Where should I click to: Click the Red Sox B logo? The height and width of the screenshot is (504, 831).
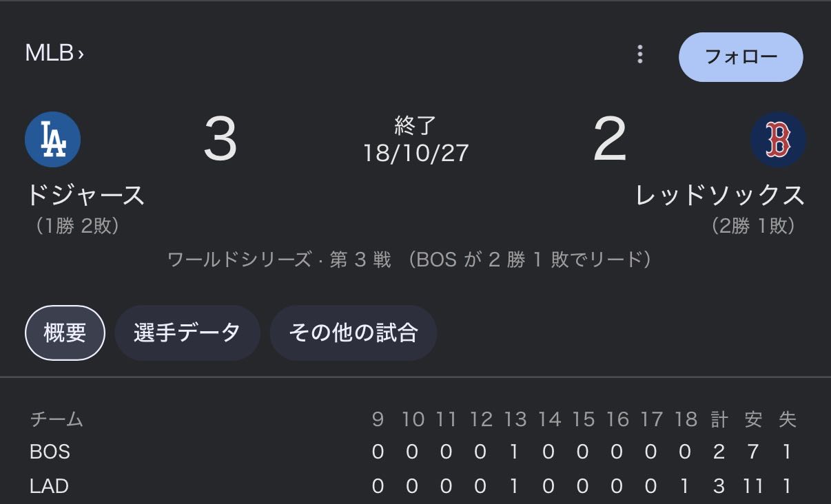coord(778,140)
